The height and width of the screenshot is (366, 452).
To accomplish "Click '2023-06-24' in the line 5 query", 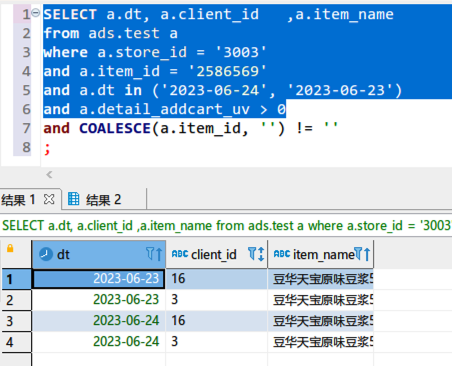I will pos(214,90).
